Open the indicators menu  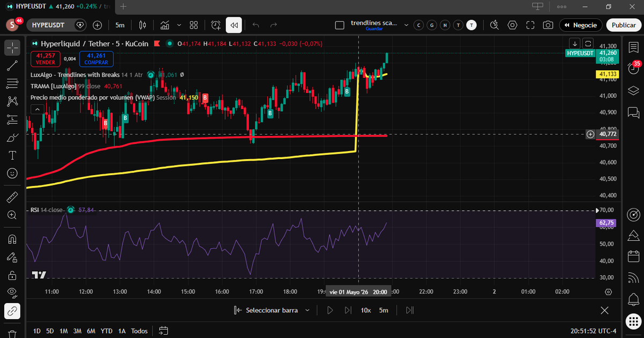(x=165, y=25)
